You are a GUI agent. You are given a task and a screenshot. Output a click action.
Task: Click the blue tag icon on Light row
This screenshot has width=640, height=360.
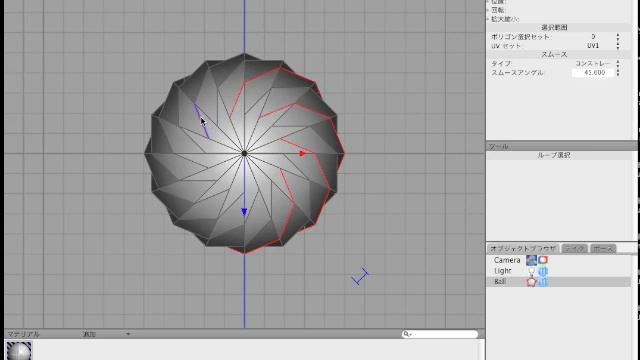tap(543, 271)
